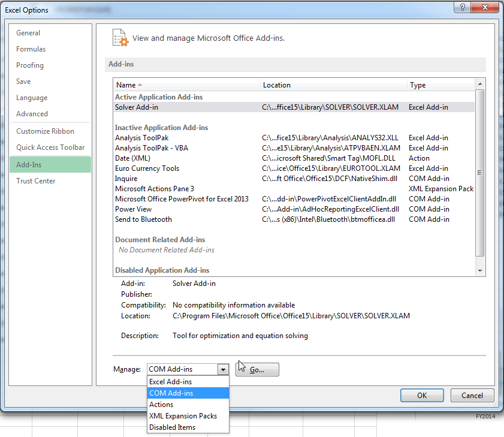Screen dimensions: 504x437
Task: Switch to the Proofing category
Action: point(50,65)
